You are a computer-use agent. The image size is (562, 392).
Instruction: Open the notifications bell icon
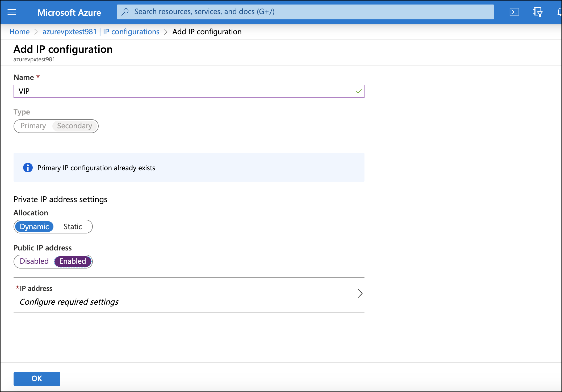click(559, 12)
